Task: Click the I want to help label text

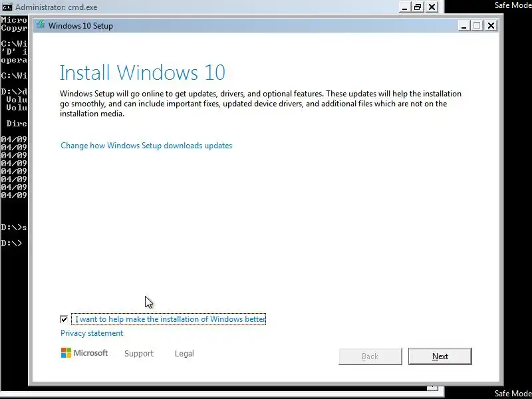Action: tap(170, 319)
